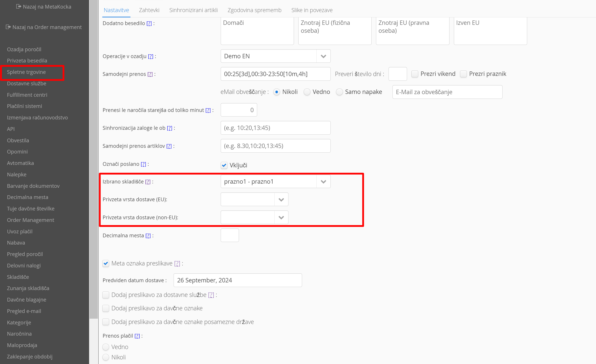This screenshot has width=596, height=364.
Task: Enable the Prezri vikend checkbox
Action: coord(414,74)
